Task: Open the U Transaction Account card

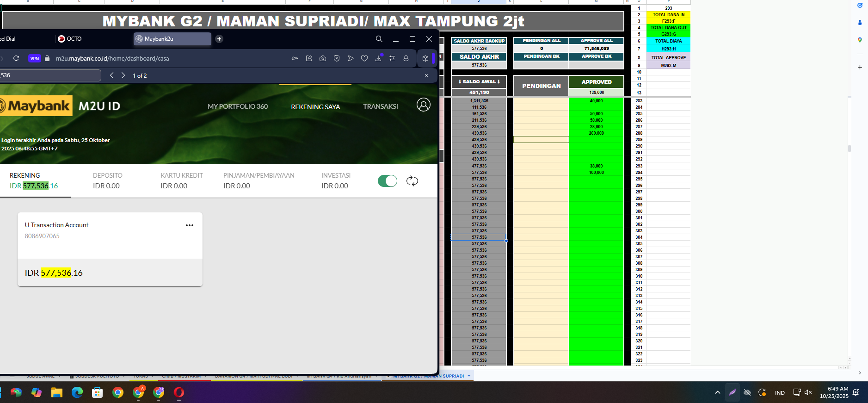Action: 110,249
